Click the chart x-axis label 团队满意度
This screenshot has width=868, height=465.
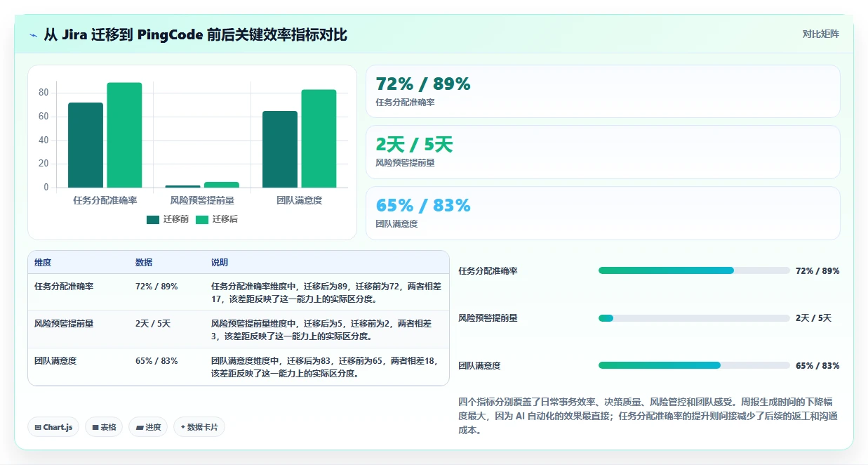(300, 200)
